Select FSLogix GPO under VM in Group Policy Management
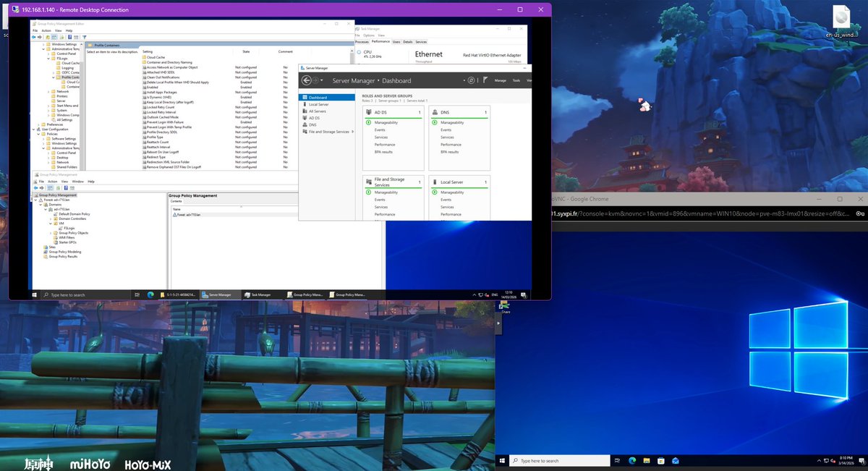The height and width of the screenshot is (471, 868). pos(69,228)
